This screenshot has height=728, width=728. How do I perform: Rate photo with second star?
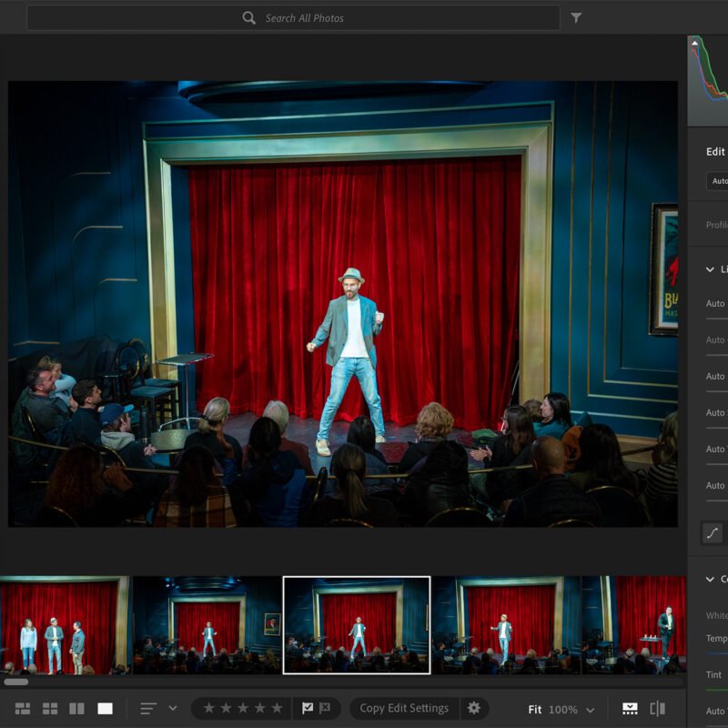click(226, 708)
